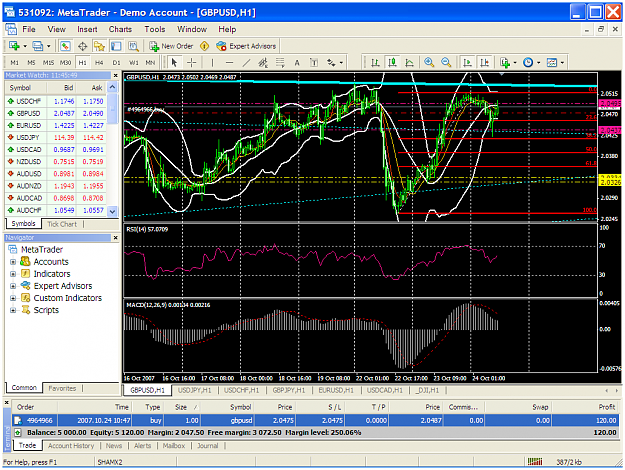This screenshot has width=625, height=470.
Task: Open the Charts menu
Action: click(x=120, y=29)
